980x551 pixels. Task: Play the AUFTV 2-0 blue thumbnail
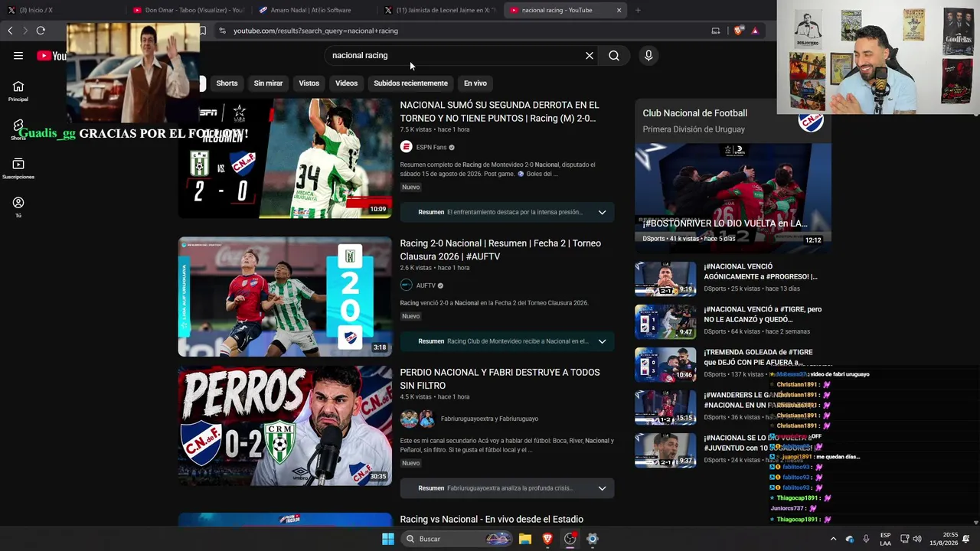(285, 297)
